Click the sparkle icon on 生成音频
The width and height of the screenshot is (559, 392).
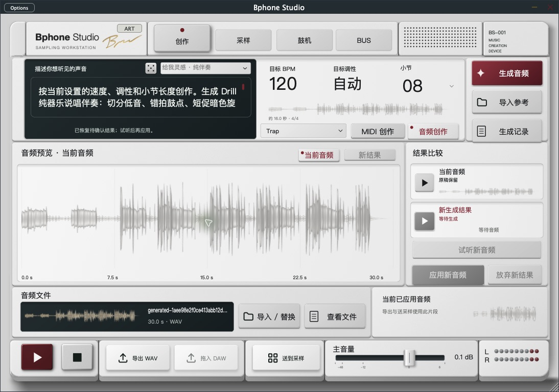click(x=481, y=73)
